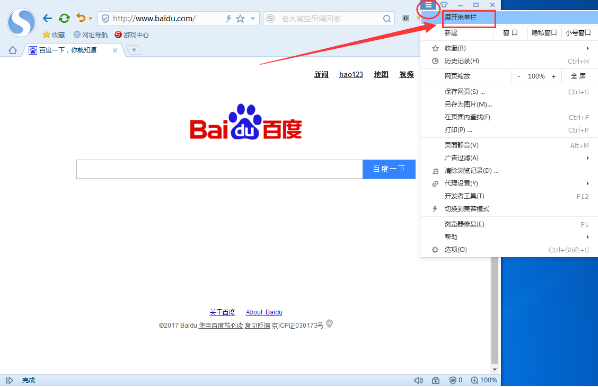
Task: Choose new 窗口 in menu
Action: (x=510, y=33)
